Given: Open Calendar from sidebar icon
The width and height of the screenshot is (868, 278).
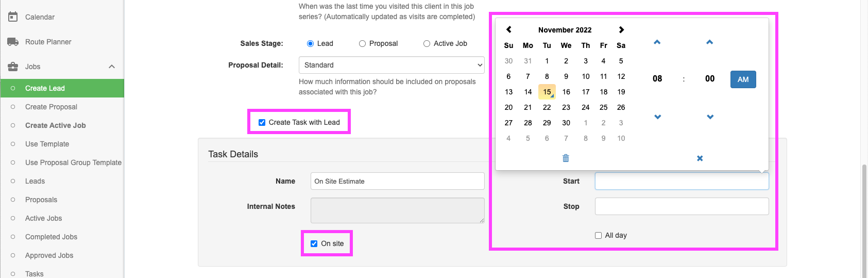Looking at the screenshot, I should tap(13, 17).
